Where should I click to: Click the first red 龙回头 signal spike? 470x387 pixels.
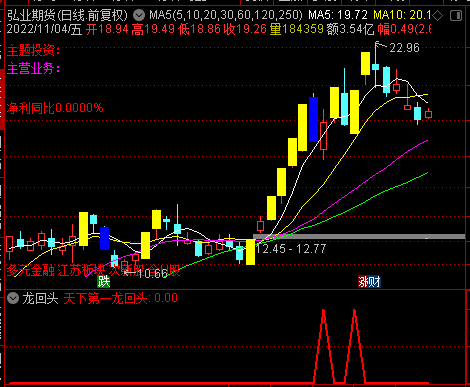tap(324, 346)
